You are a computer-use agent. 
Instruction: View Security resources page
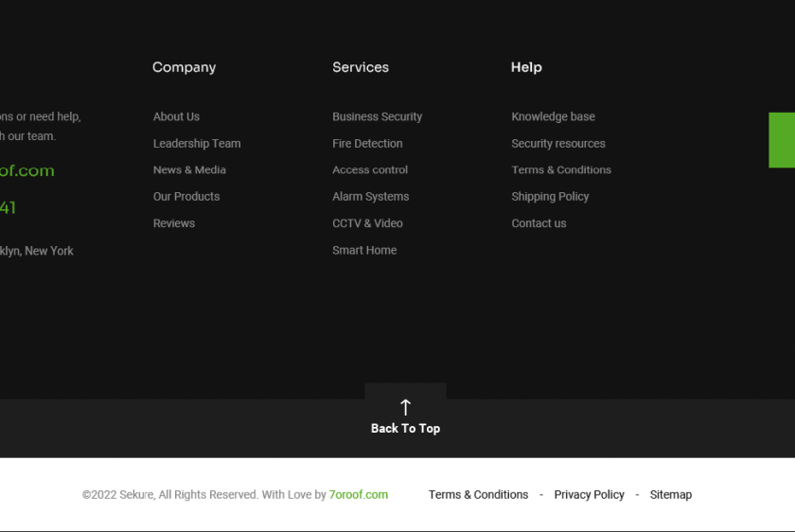558,143
